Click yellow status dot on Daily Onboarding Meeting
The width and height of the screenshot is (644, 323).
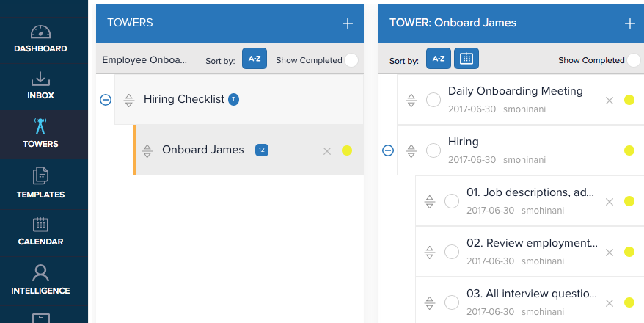(629, 100)
